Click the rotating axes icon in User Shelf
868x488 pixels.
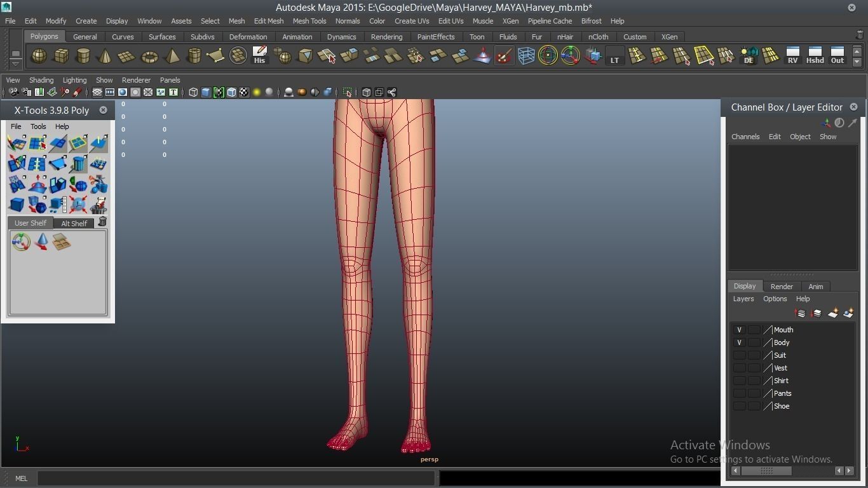click(x=21, y=242)
